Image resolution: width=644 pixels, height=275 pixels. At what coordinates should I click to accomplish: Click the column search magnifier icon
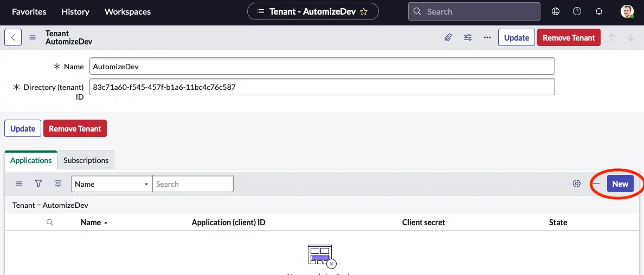point(50,222)
